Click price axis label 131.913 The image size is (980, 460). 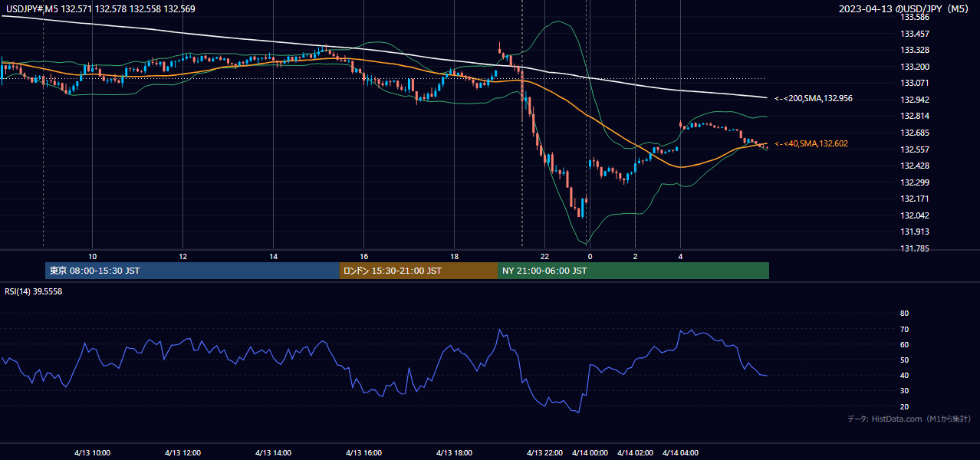(915, 232)
